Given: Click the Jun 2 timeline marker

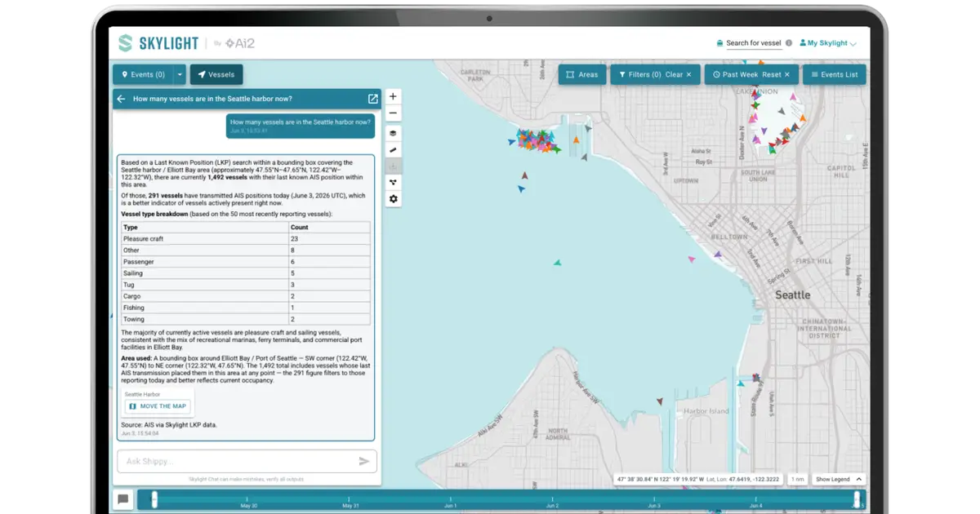Looking at the screenshot, I should (x=552, y=505).
